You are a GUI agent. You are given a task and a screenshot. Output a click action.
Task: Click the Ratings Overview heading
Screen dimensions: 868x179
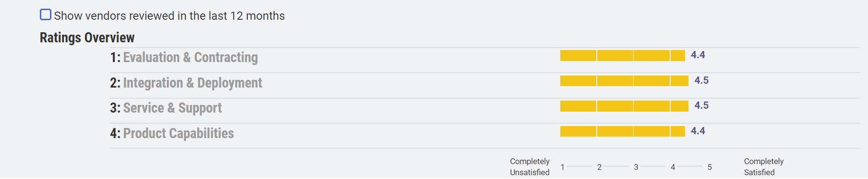[87, 38]
